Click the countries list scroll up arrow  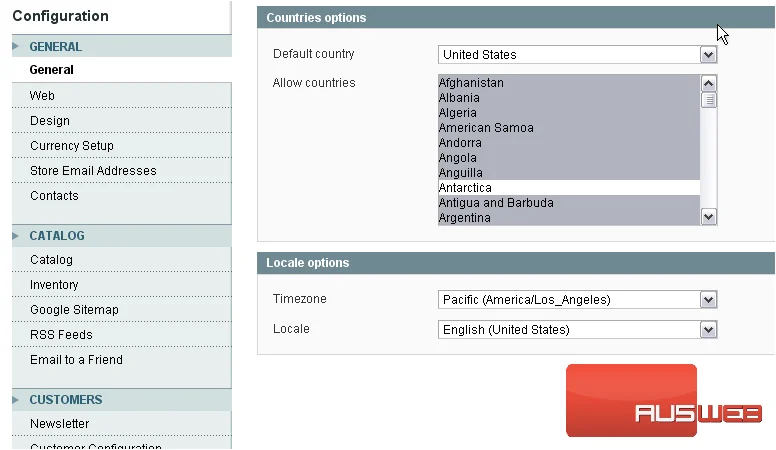(x=709, y=84)
